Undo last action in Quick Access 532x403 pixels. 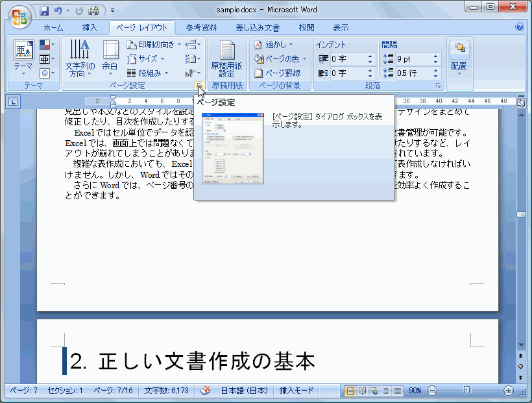[x=58, y=11]
